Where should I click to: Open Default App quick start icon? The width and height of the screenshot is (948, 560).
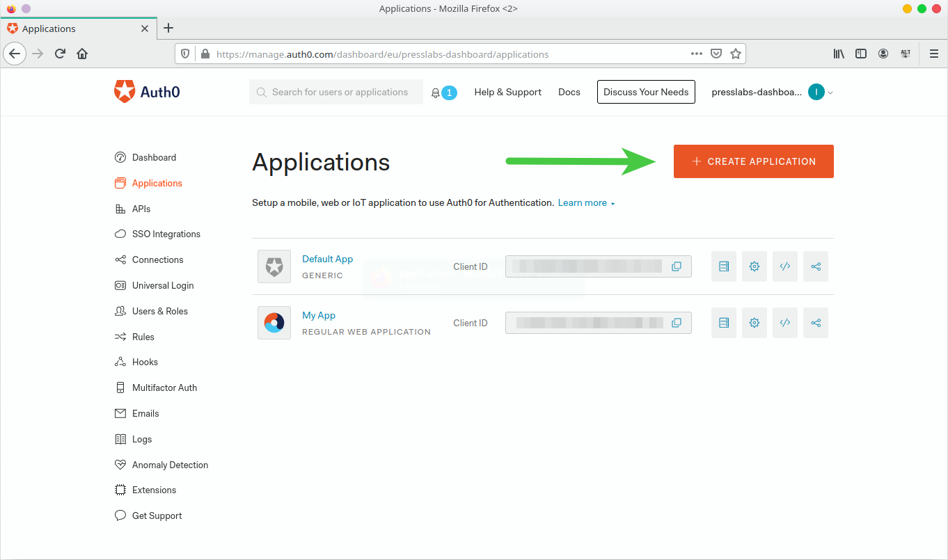(x=724, y=266)
